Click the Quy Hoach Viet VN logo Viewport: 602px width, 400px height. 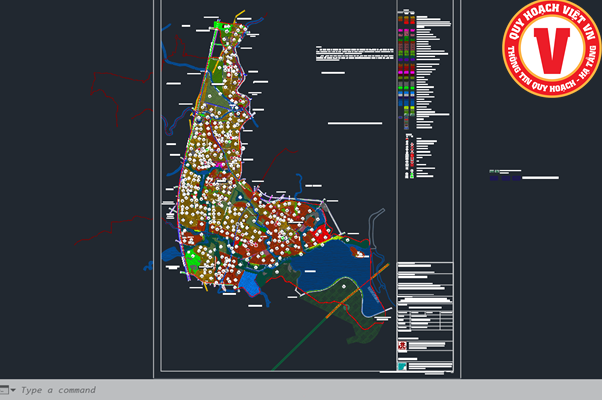click(550, 50)
